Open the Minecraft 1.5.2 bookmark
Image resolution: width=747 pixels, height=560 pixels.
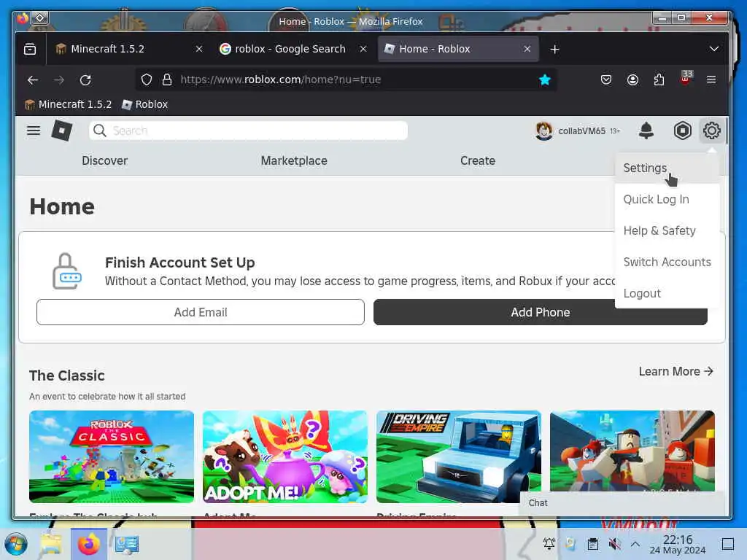click(68, 104)
